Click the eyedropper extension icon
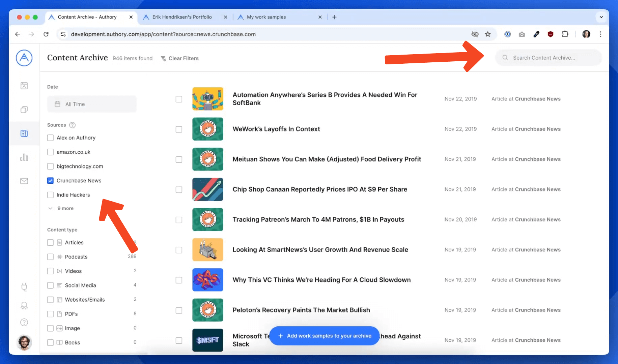Screen dimensions: 618x364 [x=536, y=34]
